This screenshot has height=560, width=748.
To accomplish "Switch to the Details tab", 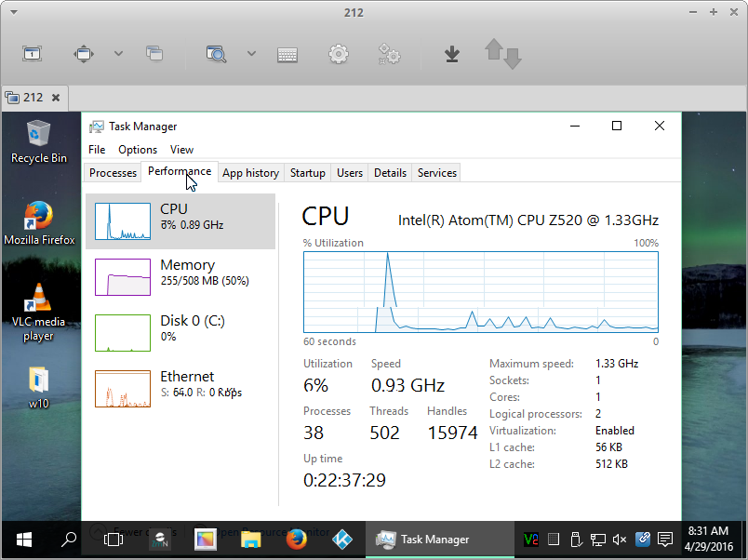I will [x=390, y=173].
